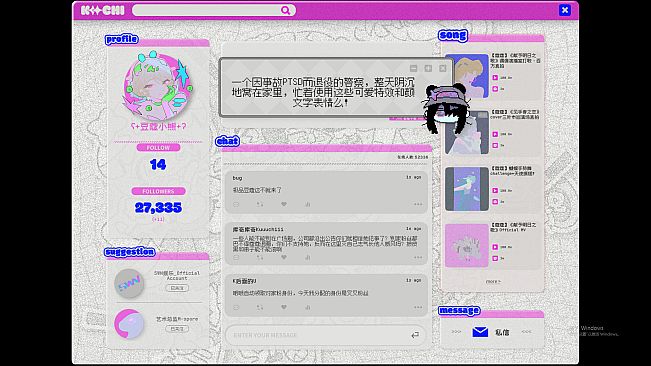
Task: Click the suggestion section heading
Action: click(x=130, y=252)
